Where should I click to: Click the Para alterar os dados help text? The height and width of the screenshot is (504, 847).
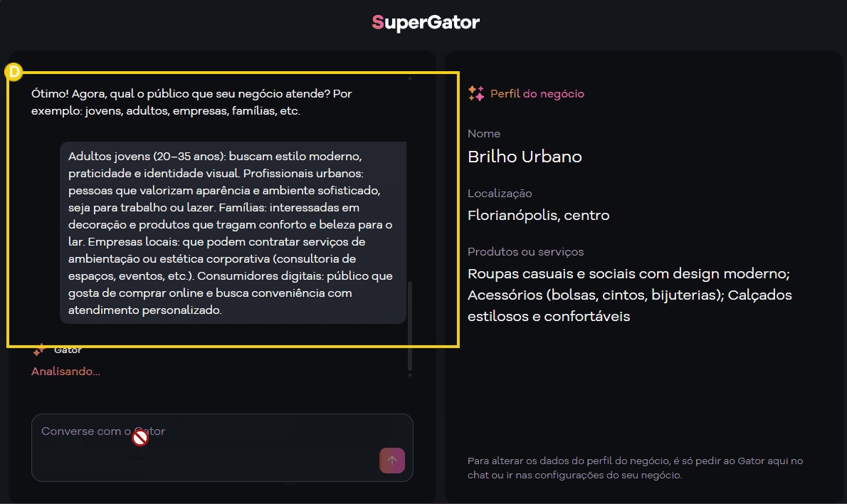tap(635, 468)
